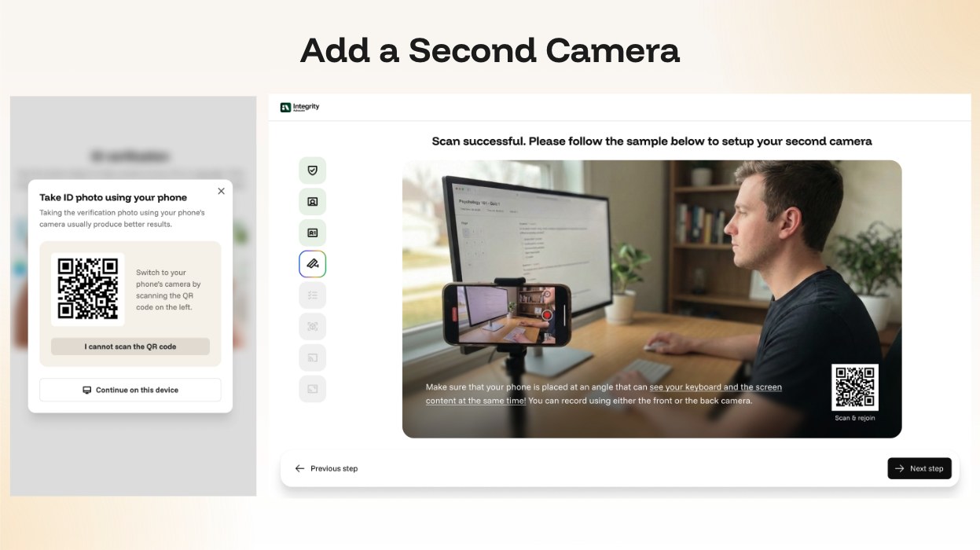Image resolution: width=980 pixels, height=550 pixels.
Task: Click the QR code in ID photo dialog
Action: (88, 288)
